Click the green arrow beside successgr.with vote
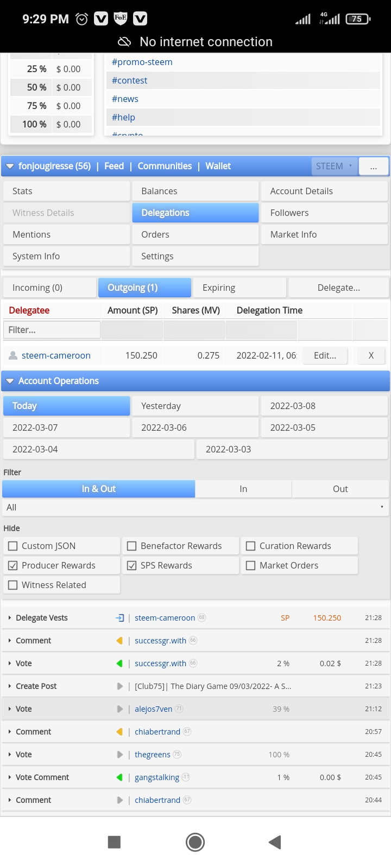Screen dimensions: 391x868 pyautogui.click(x=120, y=663)
